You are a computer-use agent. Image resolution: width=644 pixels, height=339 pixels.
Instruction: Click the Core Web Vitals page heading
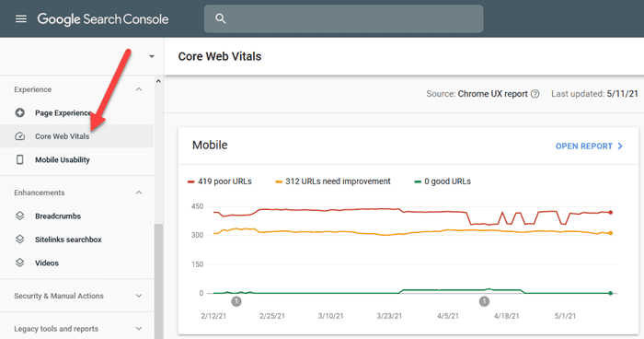coord(220,56)
